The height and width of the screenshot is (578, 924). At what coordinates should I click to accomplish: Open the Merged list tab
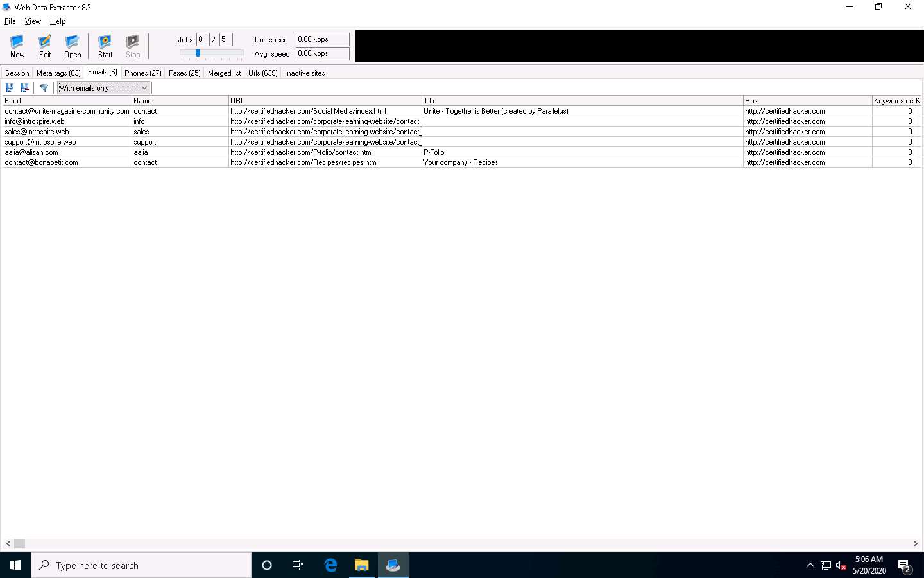coord(225,73)
